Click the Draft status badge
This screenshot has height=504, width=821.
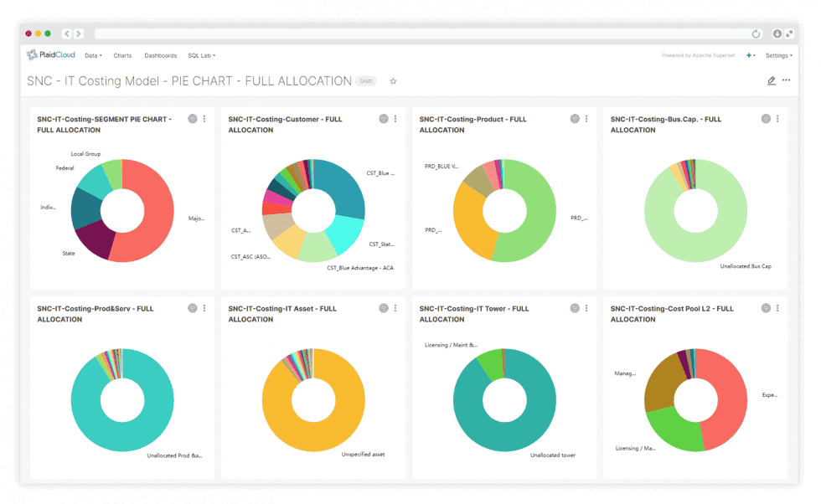tap(365, 81)
